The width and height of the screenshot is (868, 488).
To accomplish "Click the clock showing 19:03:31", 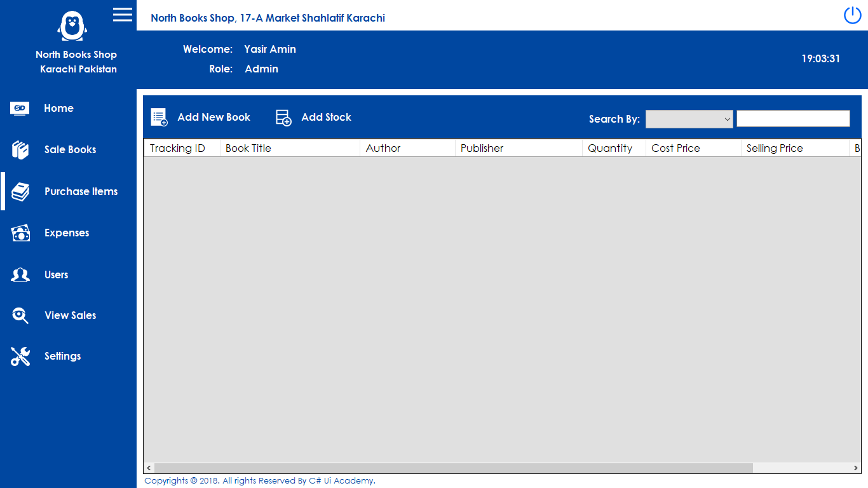I will tap(820, 58).
